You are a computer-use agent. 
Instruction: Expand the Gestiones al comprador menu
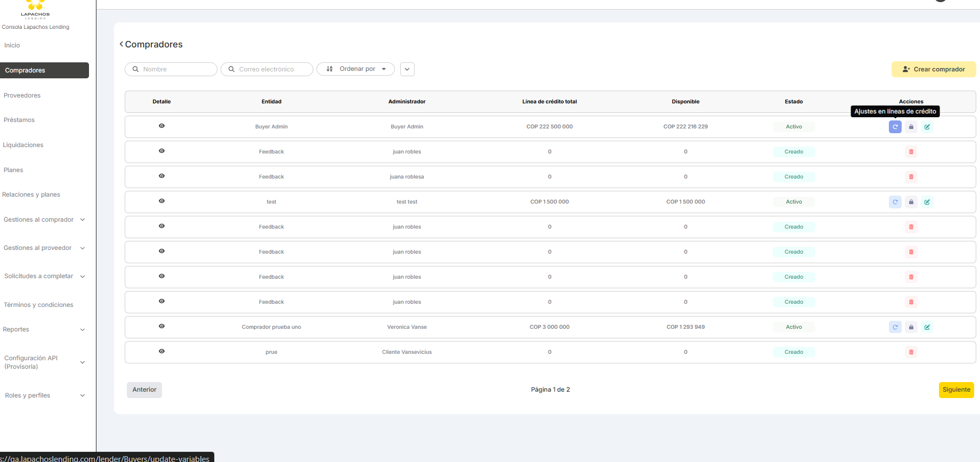pos(44,220)
